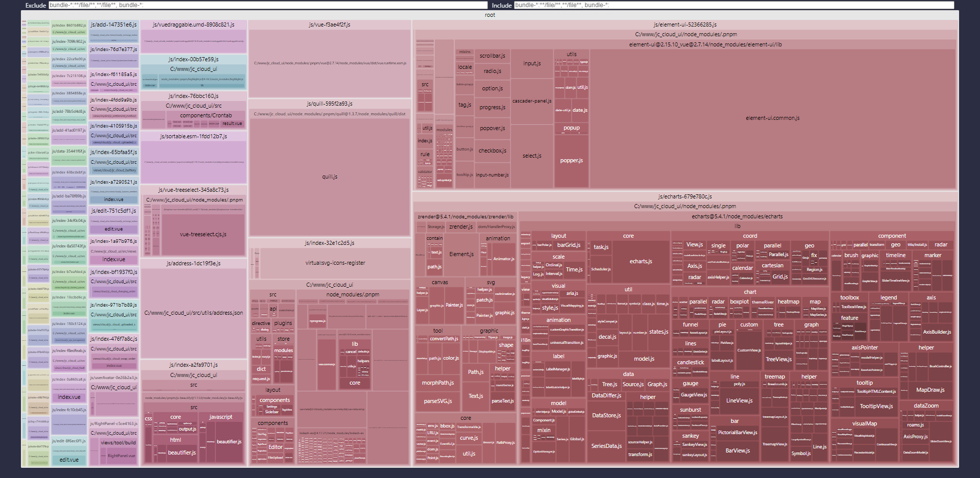
Task: Open the js/edit-751c5df1.js bundle
Action: click(x=114, y=211)
